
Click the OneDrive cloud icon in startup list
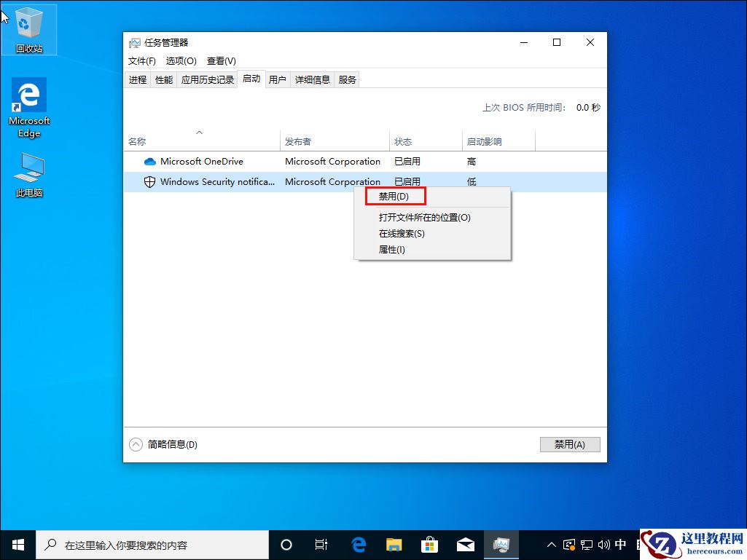(x=149, y=161)
